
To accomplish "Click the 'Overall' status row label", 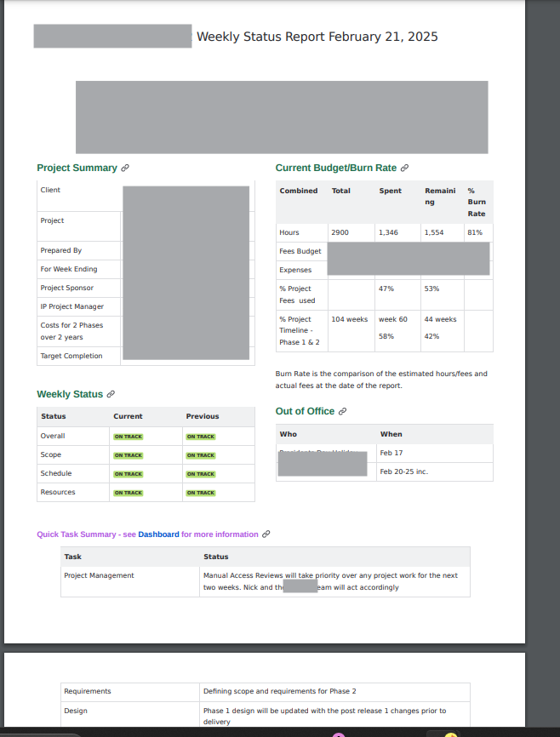I will click(x=53, y=437).
